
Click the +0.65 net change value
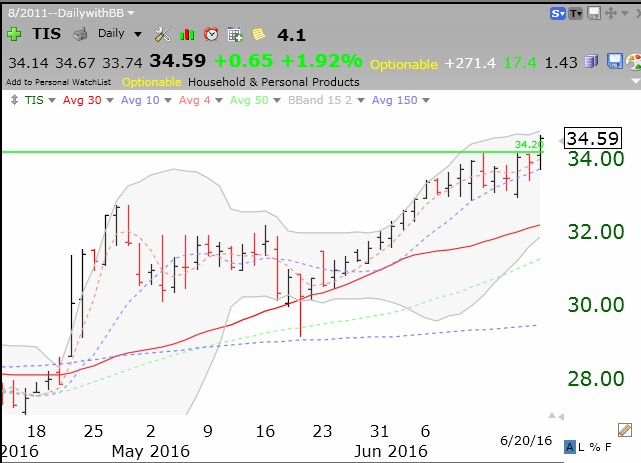(244, 61)
